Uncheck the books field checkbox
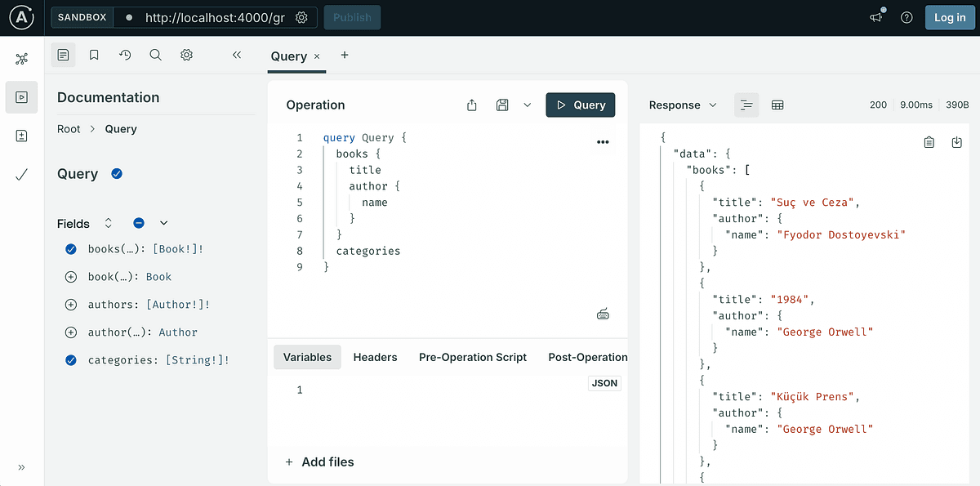 (x=70, y=248)
